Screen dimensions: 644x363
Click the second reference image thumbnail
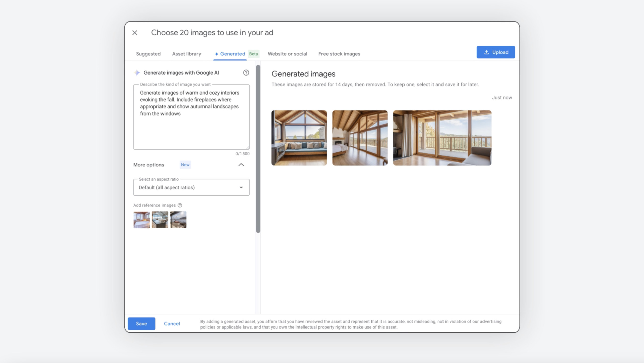[x=160, y=220]
